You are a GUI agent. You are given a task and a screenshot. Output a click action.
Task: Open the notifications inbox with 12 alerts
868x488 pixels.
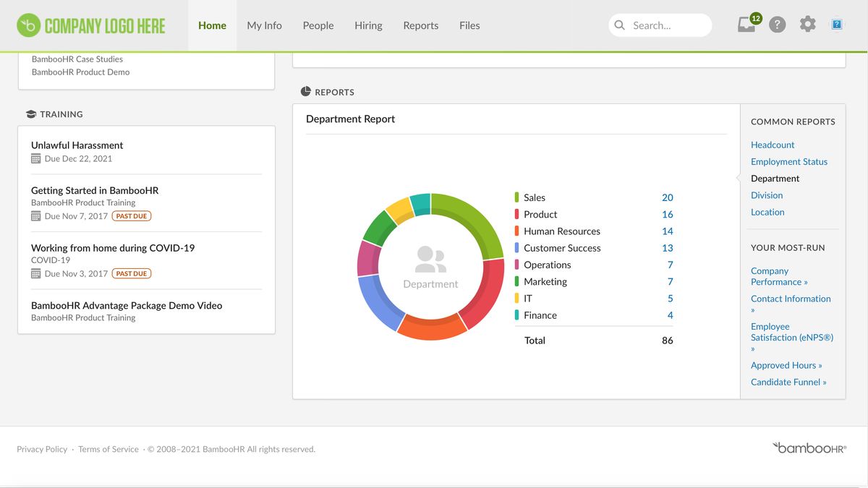[x=746, y=24]
